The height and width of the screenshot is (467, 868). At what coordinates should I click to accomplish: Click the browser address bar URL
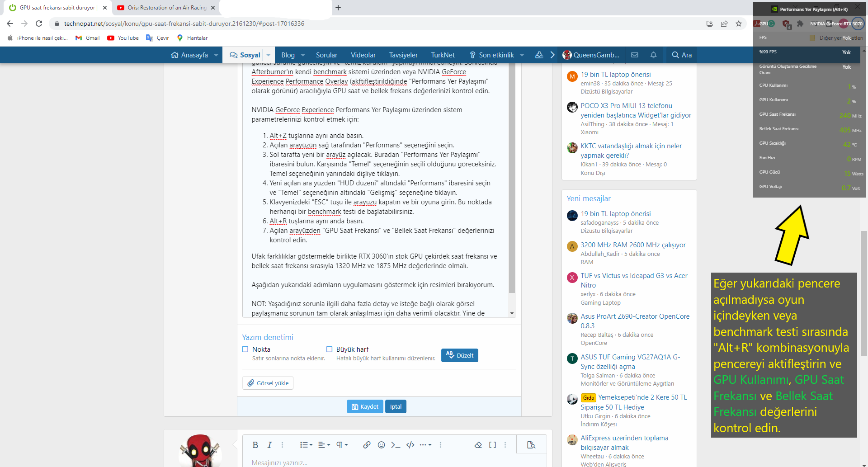(184, 24)
